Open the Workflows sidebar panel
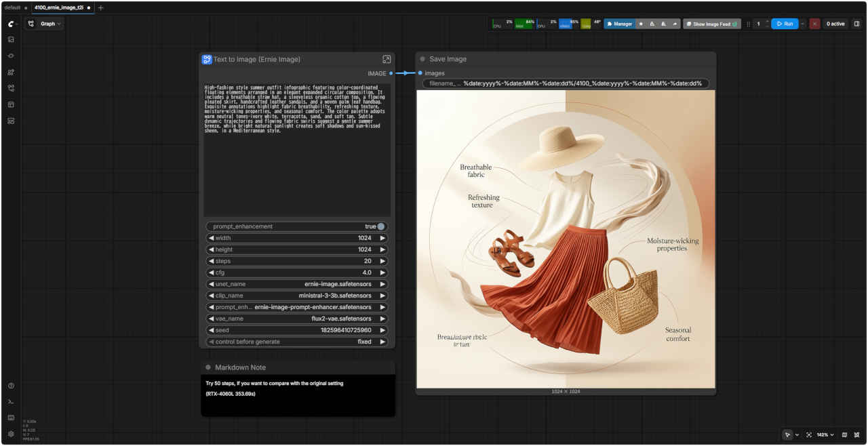Viewport: 868px width, 446px height. pos(11,88)
